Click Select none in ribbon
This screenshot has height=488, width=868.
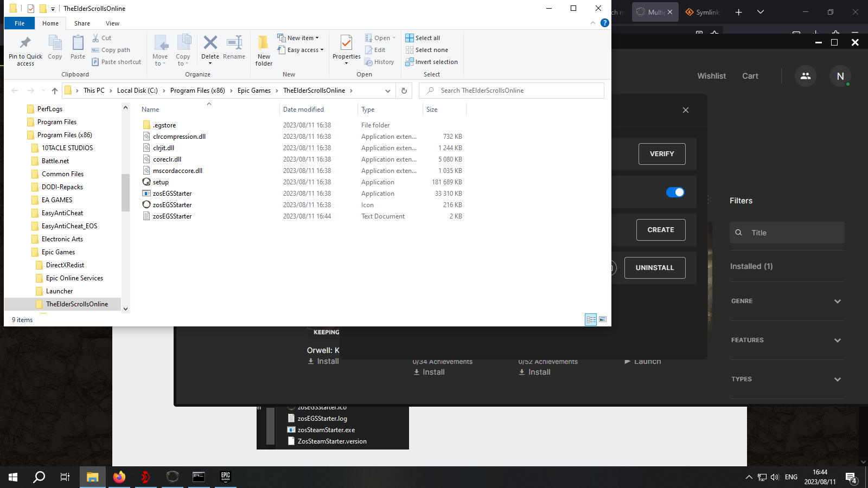click(426, 50)
